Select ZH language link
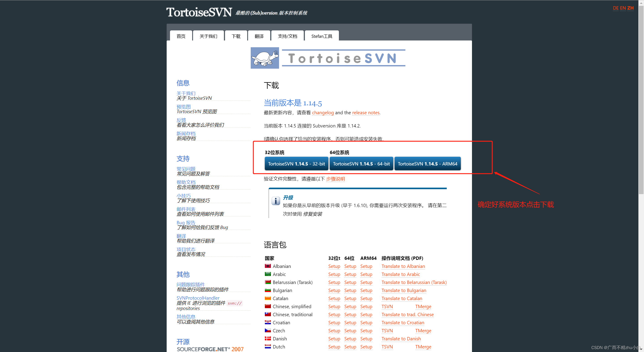The width and height of the screenshot is (644, 352). pos(630,8)
